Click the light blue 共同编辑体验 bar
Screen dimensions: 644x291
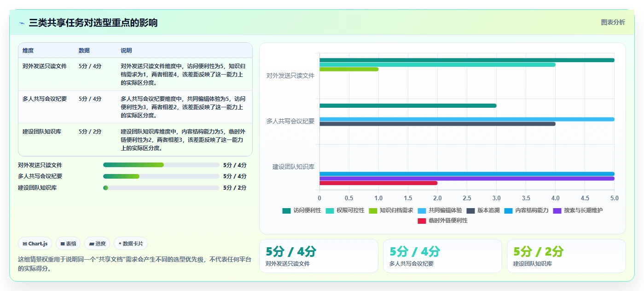click(467, 119)
